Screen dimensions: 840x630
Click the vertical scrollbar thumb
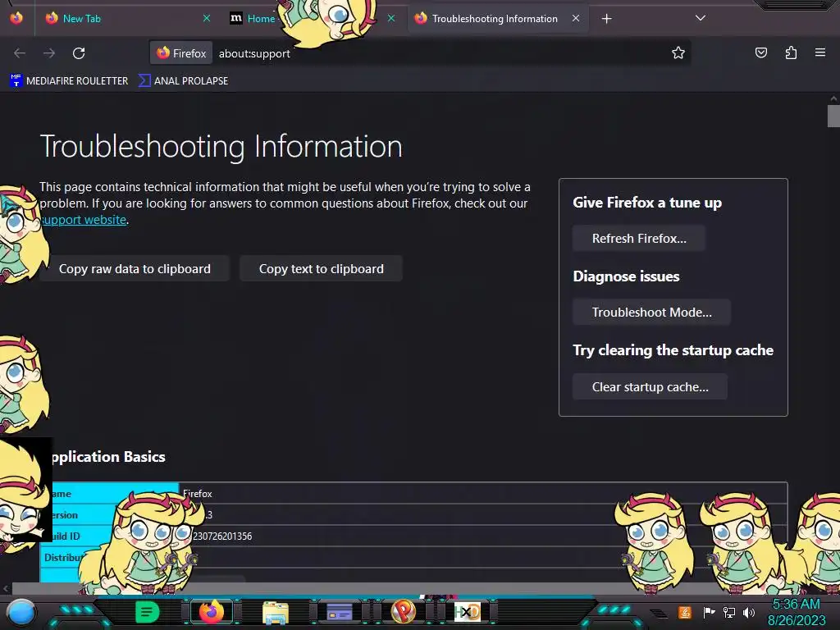(x=833, y=116)
